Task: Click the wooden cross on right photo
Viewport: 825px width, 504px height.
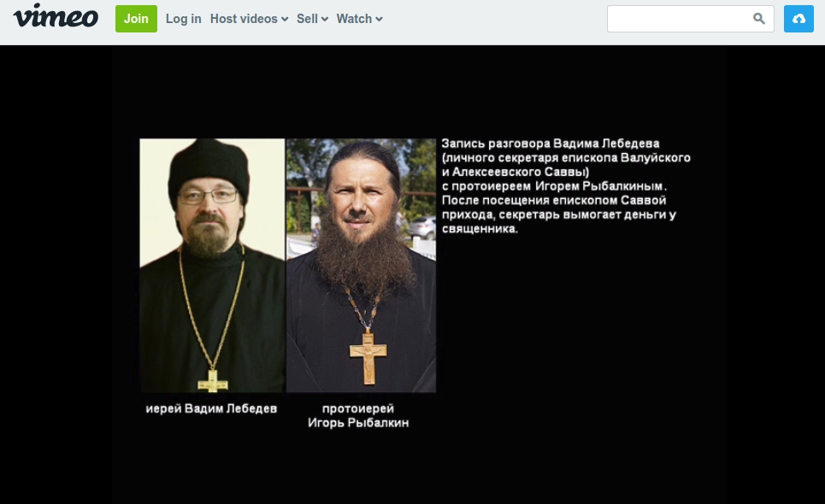Action: pyautogui.click(x=368, y=357)
